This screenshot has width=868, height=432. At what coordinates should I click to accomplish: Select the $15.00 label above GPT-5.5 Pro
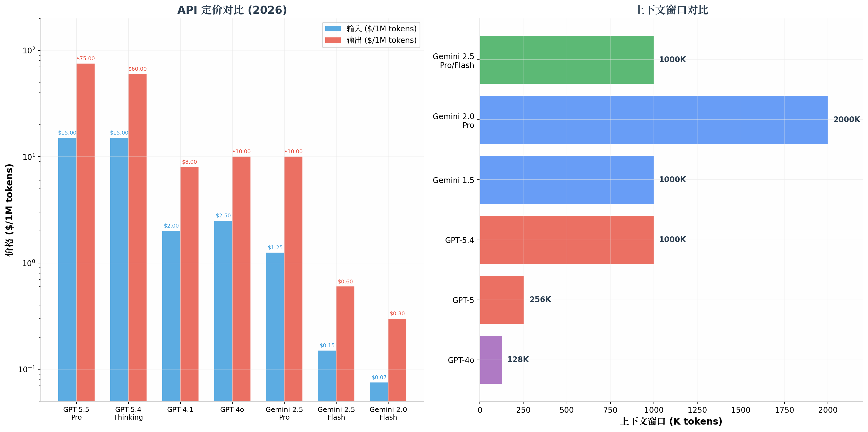[67, 133]
